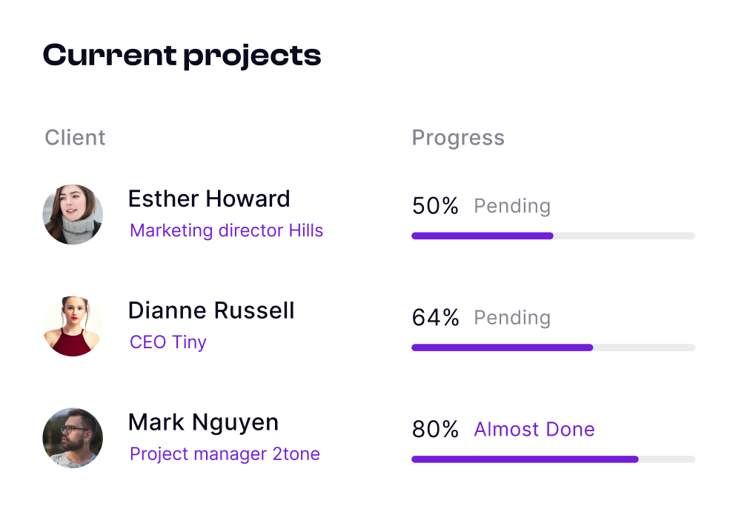Click Mark Nguyen's profile avatar
Image resolution: width=756 pixels, height=532 pixels.
[x=73, y=438]
